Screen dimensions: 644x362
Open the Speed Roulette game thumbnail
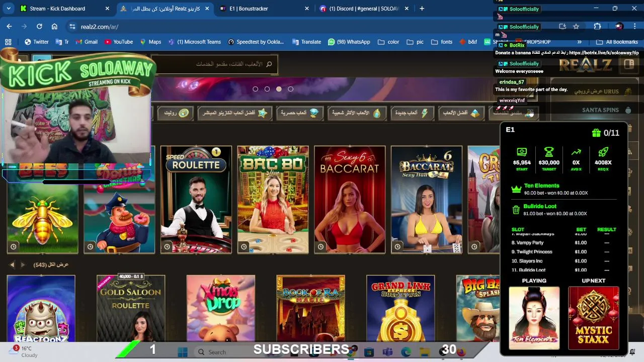(x=196, y=200)
